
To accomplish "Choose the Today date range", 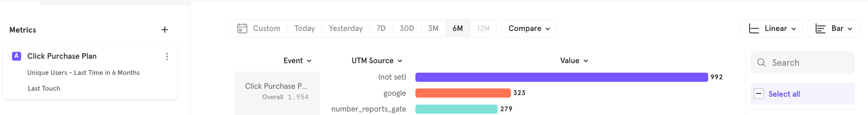I will (304, 28).
